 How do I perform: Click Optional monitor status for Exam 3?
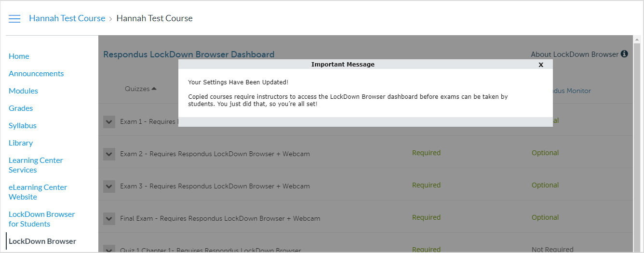(545, 185)
